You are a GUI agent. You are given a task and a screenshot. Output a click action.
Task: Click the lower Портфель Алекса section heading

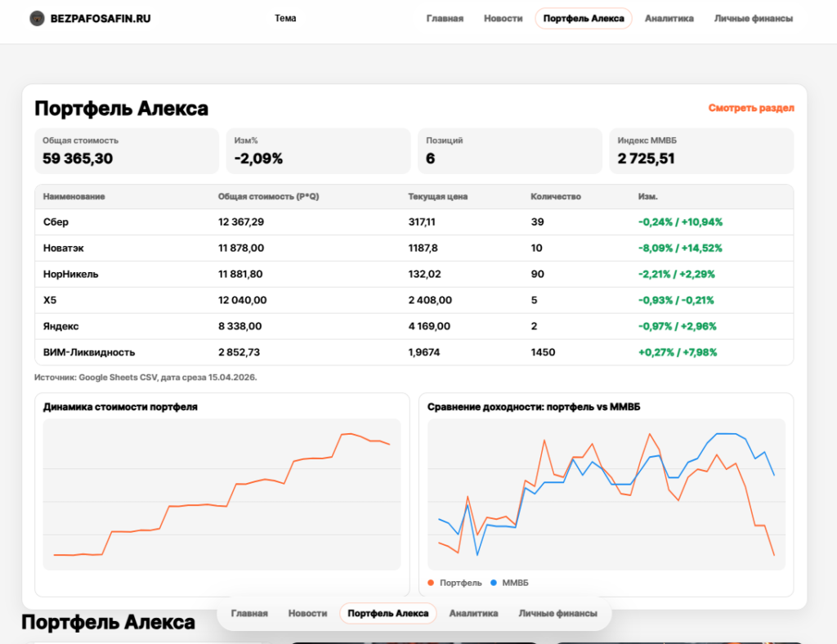coord(108,623)
